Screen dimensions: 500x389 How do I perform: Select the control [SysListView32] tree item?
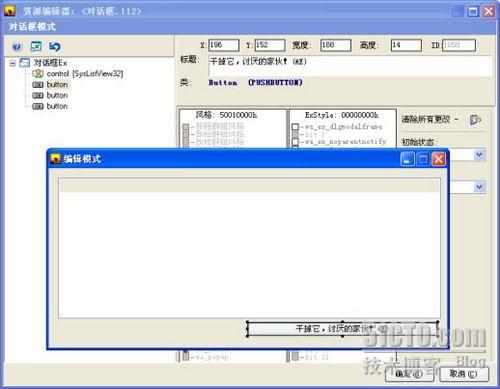(85, 73)
